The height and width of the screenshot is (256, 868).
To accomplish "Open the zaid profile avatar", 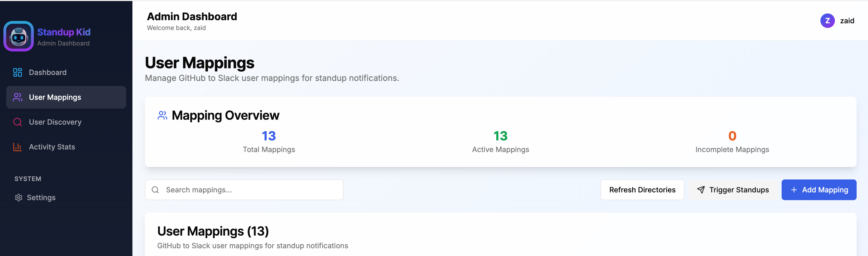I will click(828, 20).
